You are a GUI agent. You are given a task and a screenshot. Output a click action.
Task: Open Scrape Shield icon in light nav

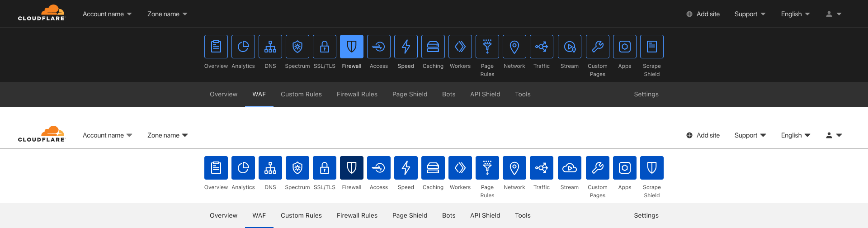coord(652,168)
